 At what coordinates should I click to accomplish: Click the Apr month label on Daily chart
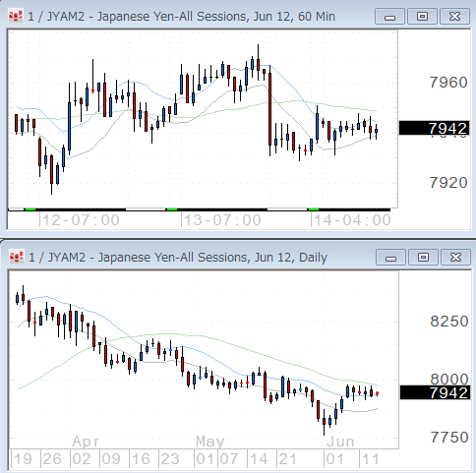click(x=86, y=442)
